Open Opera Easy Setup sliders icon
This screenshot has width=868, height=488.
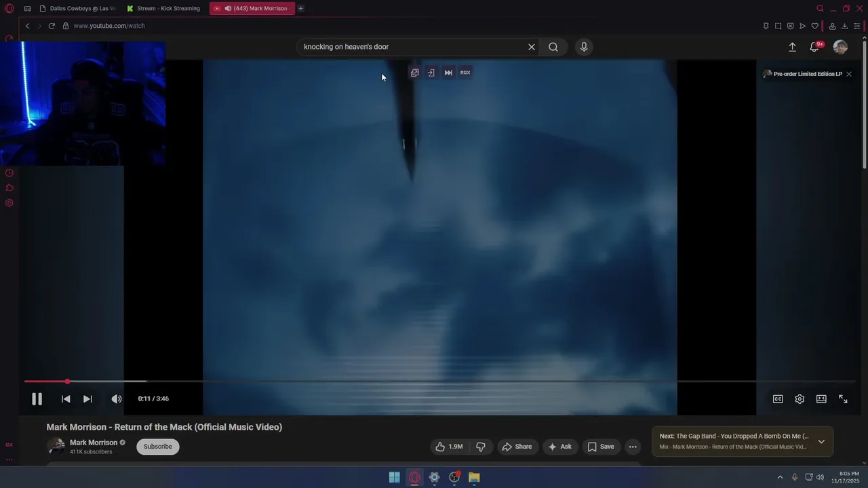tap(856, 26)
